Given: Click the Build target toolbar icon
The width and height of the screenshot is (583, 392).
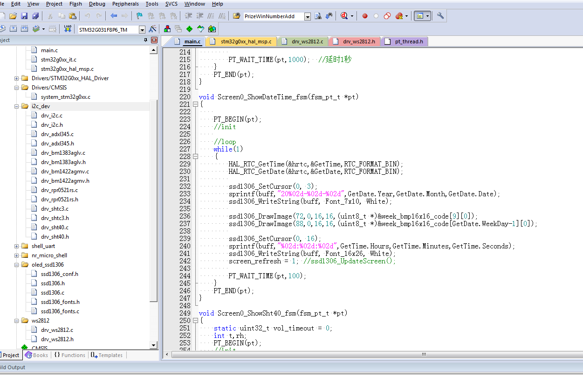Looking at the screenshot, I should (x=13, y=29).
